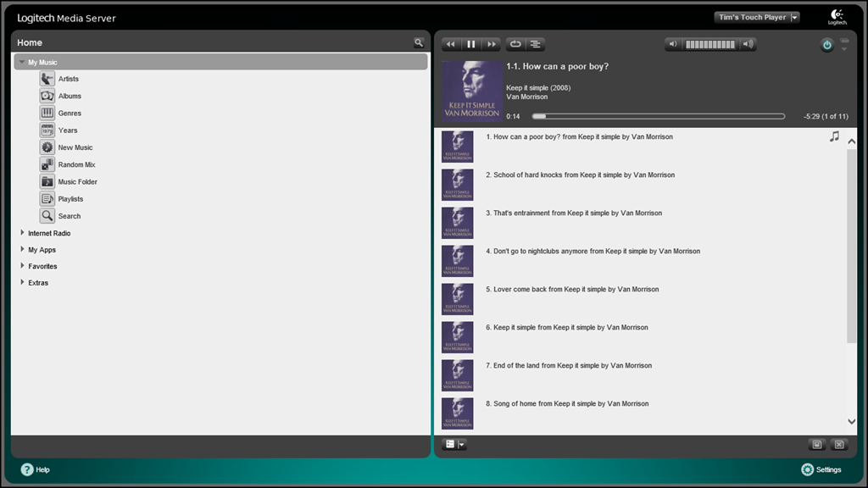Open the Tim's Touch Player dropdown
This screenshot has height=488, width=868.
757,17
